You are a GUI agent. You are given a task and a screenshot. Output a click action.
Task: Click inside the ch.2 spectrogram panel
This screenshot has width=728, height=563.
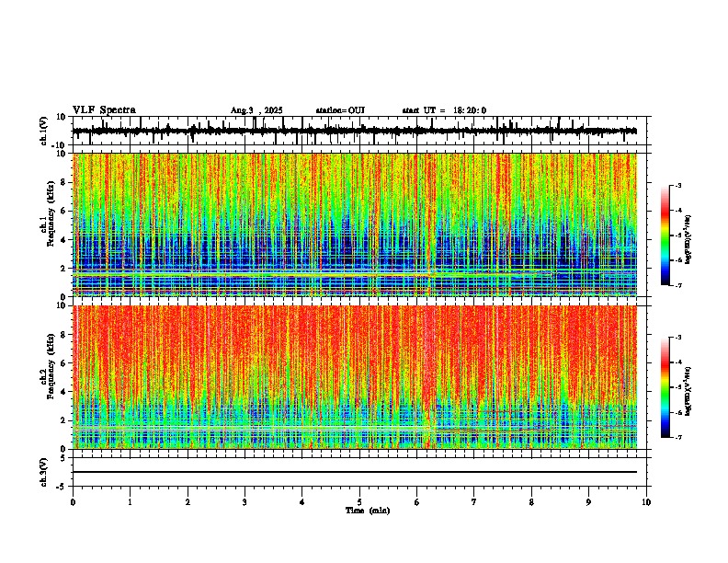[x=355, y=377]
